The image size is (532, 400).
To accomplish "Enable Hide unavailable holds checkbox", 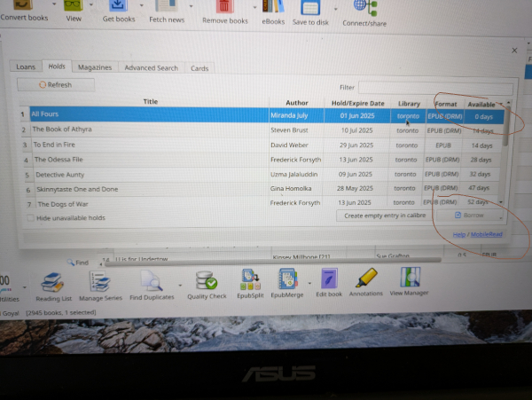I will [x=30, y=218].
